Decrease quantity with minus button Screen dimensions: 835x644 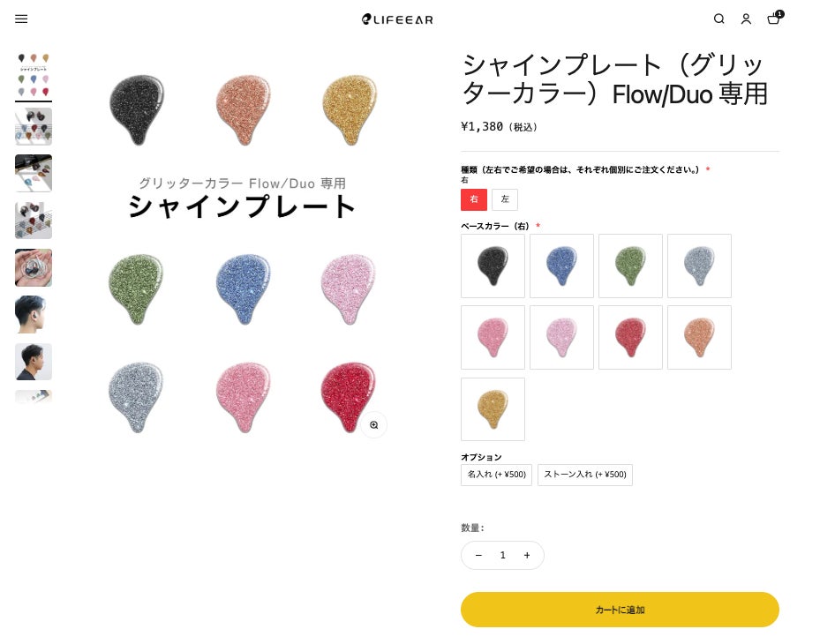(x=478, y=555)
